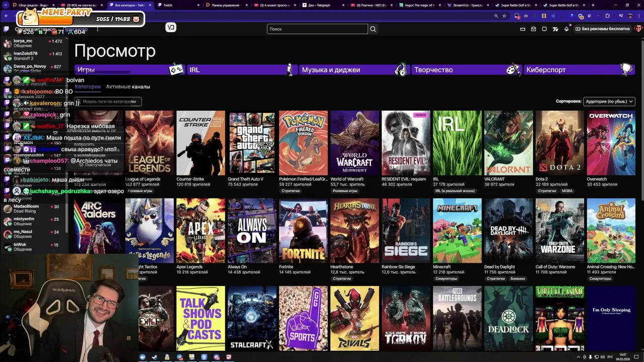Open the Windows notification center icon

click(x=637, y=357)
